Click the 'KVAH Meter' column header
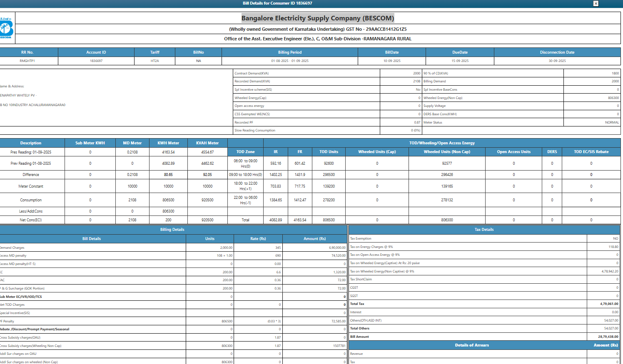This screenshot has height=364, width=623. tap(207, 143)
